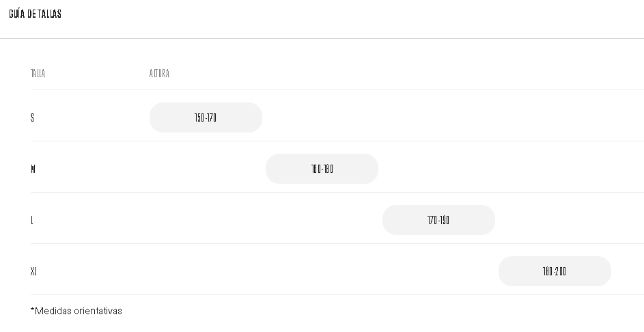
Task: Click the word DE in the title
Action: click(x=32, y=14)
